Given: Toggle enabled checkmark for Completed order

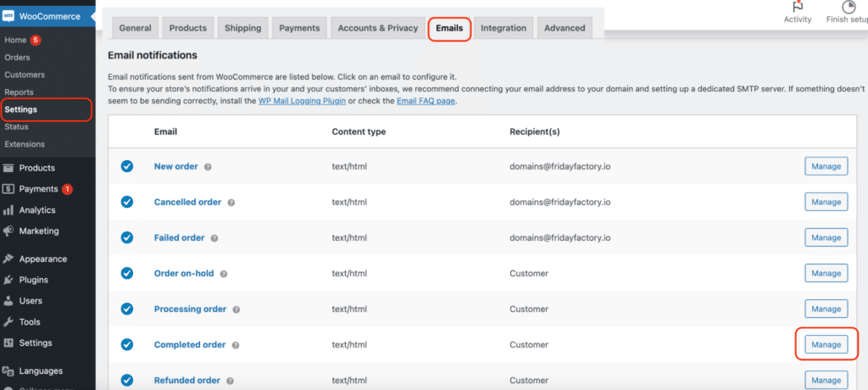Looking at the screenshot, I should click(x=127, y=344).
